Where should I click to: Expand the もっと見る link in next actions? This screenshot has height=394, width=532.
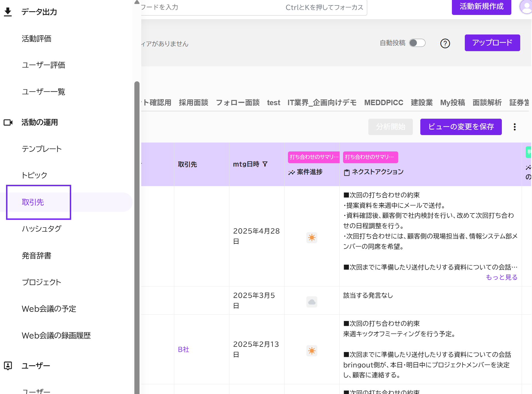[x=501, y=277]
